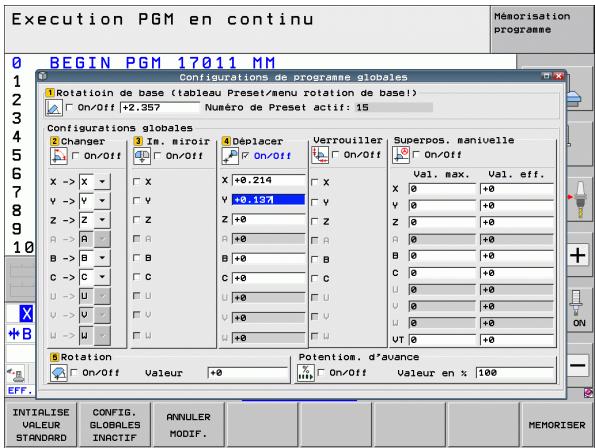Click Déplacer C value field

tap(269, 278)
